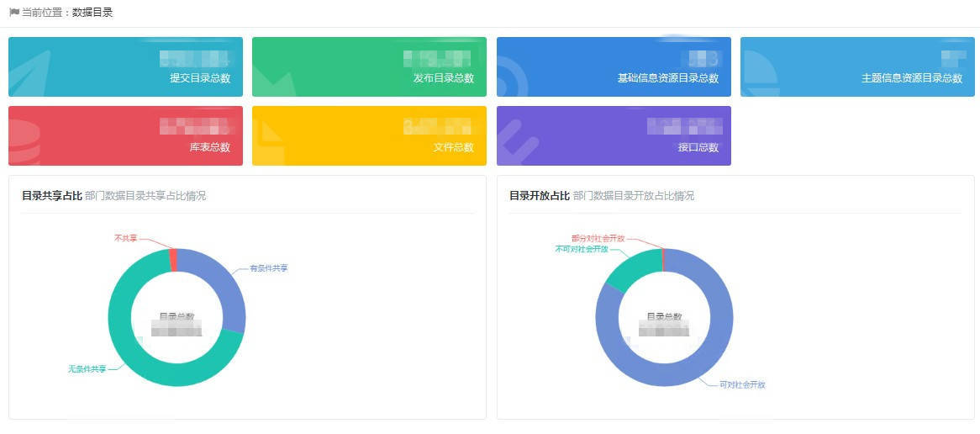Open the 接口总数 purple card

pyautogui.click(x=614, y=135)
